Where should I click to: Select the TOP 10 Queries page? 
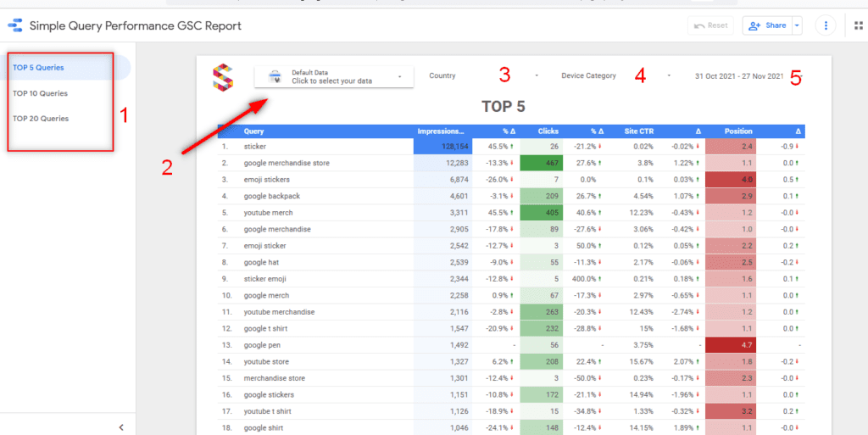[x=40, y=93]
